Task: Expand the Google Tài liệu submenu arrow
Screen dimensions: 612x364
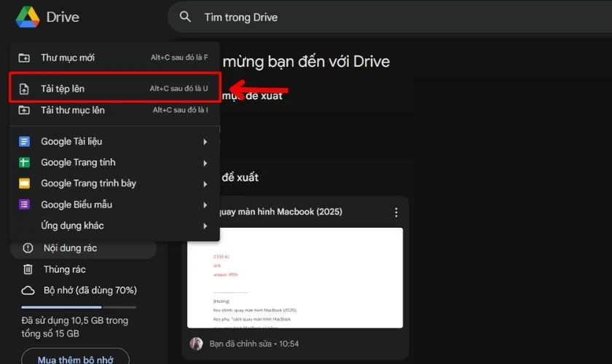Action: tap(205, 142)
